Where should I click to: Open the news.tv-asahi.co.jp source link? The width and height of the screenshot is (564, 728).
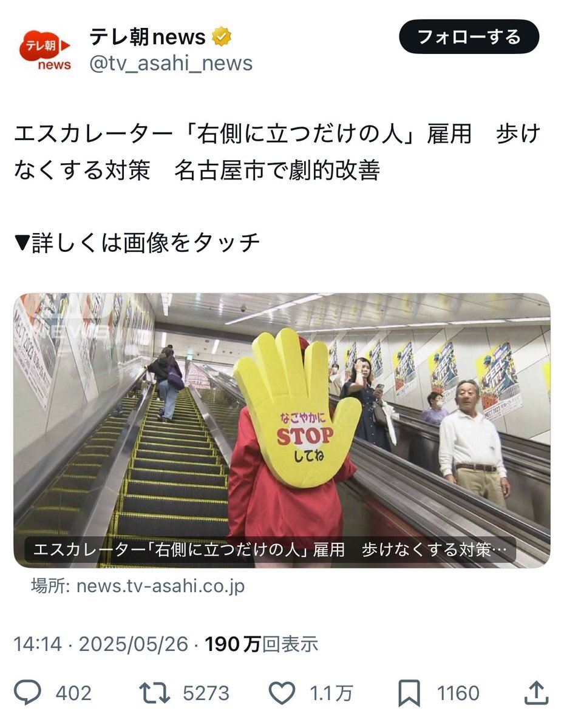pos(138,587)
